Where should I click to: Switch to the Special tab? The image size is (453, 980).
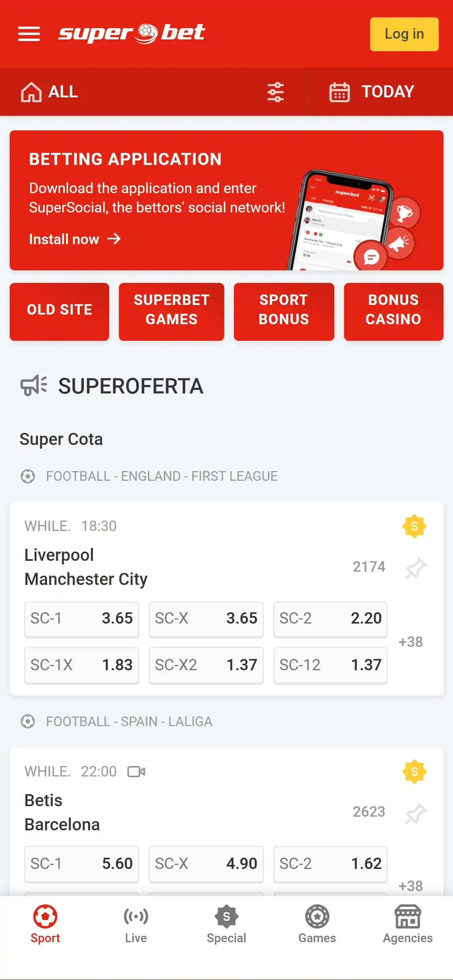point(226,924)
